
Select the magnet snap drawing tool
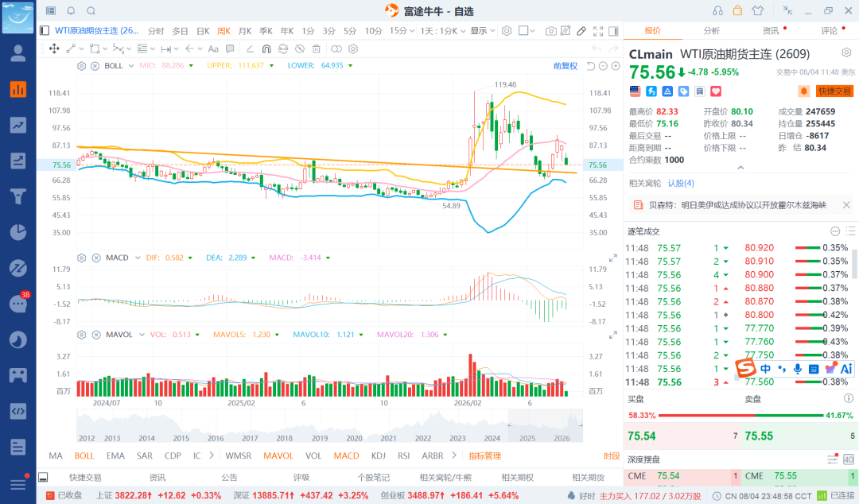coord(266,48)
